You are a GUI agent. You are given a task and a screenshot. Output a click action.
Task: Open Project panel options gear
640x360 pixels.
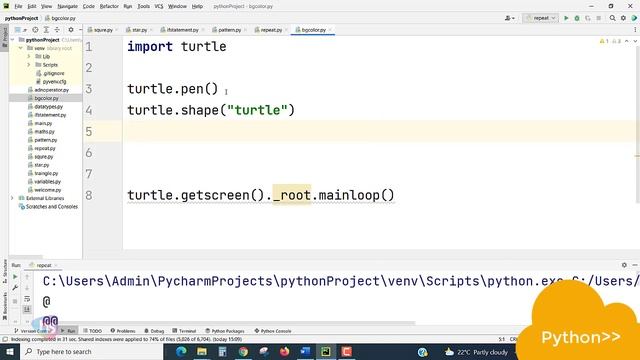(x=71, y=30)
